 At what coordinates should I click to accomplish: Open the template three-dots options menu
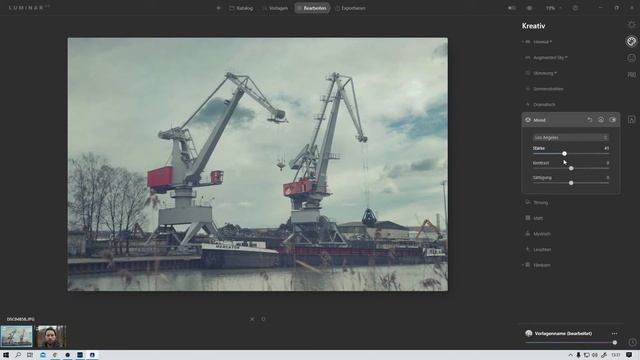(x=614, y=333)
